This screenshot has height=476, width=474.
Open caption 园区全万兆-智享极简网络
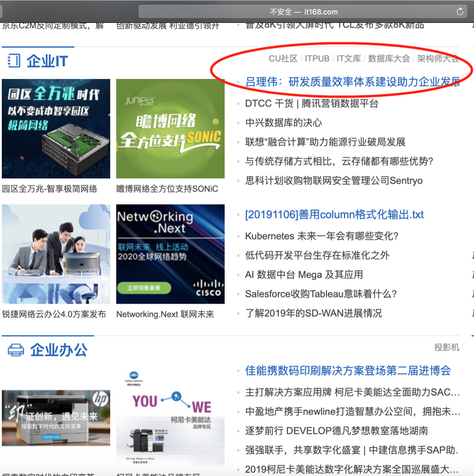tap(50, 189)
